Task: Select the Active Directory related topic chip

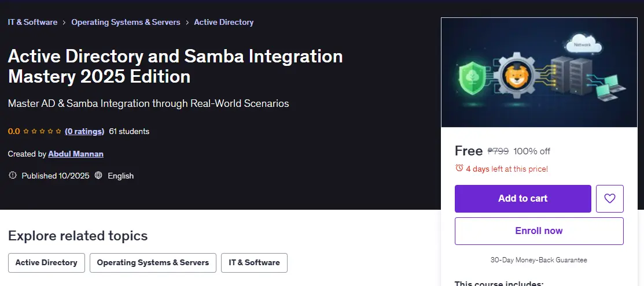Action: (46, 263)
